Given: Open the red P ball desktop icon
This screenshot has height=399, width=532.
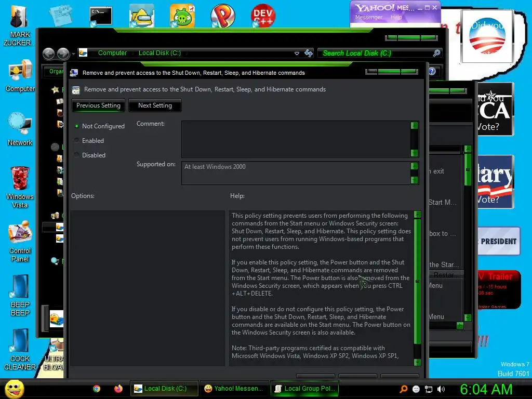Looking at the screenshot, I should point(222,16).
